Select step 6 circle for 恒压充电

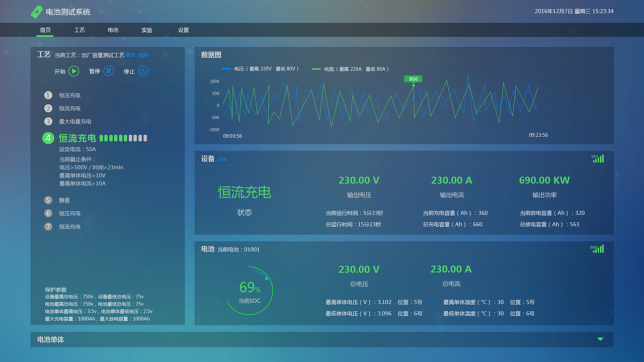point(48,213)
